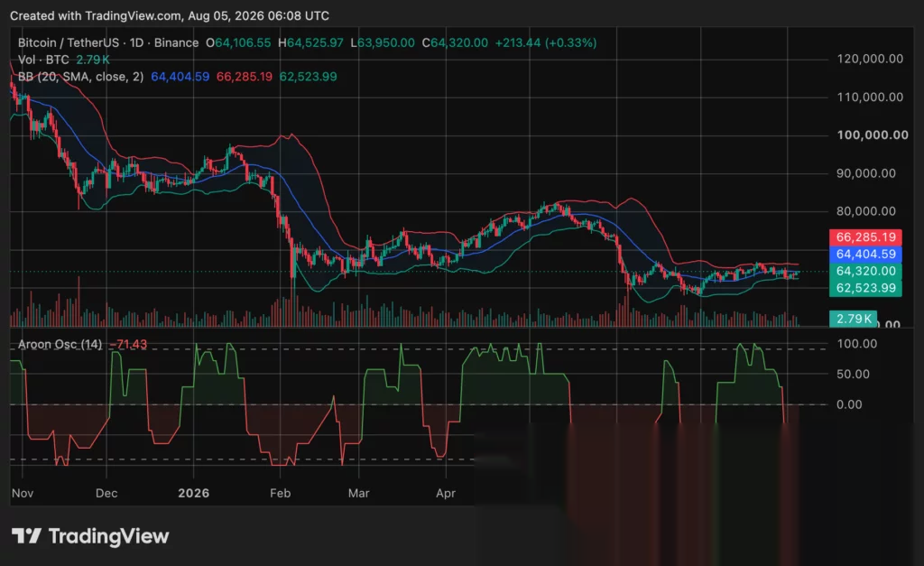Screen dimensions: 924x566
Task: Click the Dec time axis label
Action: pos(106,493)
